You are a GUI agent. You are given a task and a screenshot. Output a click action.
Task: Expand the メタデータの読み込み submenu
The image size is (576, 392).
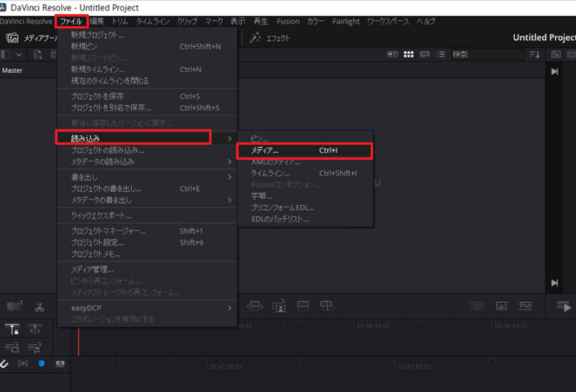(147, 162)
